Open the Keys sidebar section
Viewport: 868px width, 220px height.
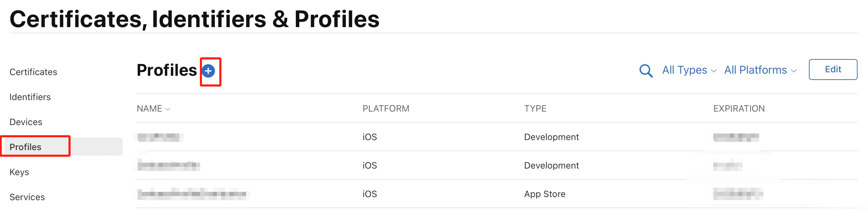[x=19, y=172]
